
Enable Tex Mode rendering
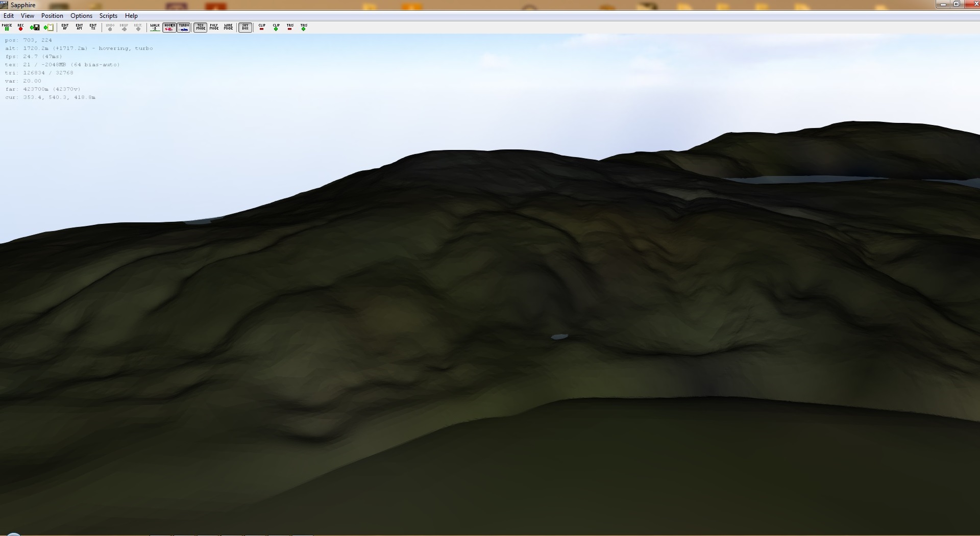(x=201, y=27)
